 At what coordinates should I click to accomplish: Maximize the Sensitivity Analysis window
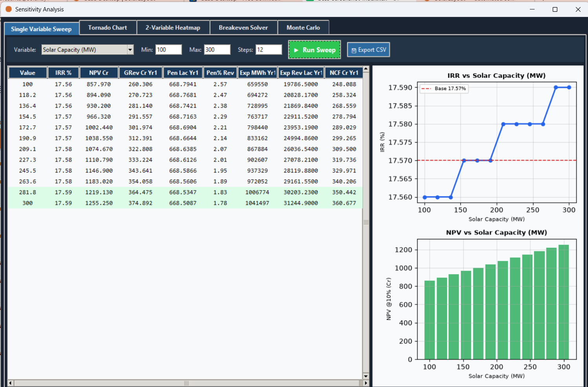(555, 9)
